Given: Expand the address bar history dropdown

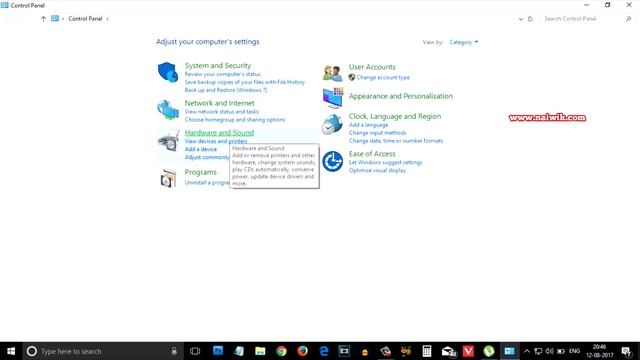Looking at the screenshot, I should click(x=520, y=19).
